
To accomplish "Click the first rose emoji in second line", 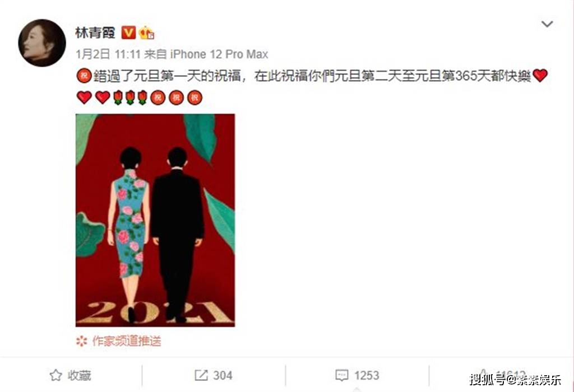I will [118, 97].
